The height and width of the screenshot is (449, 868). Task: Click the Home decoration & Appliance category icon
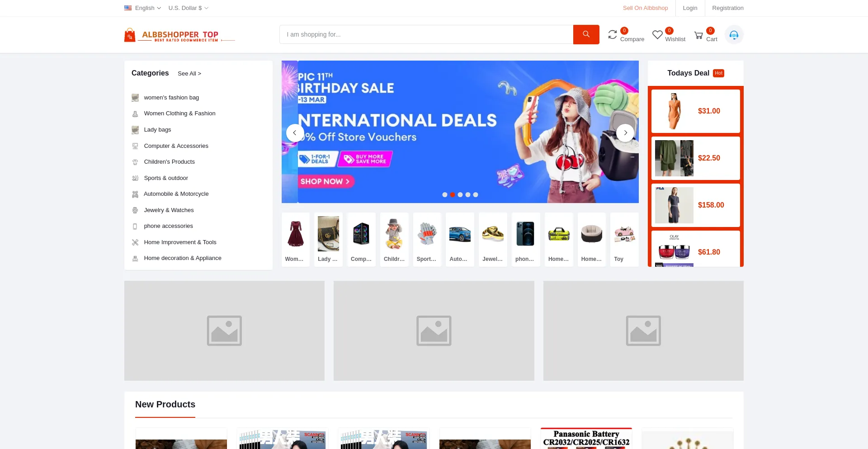135,259
